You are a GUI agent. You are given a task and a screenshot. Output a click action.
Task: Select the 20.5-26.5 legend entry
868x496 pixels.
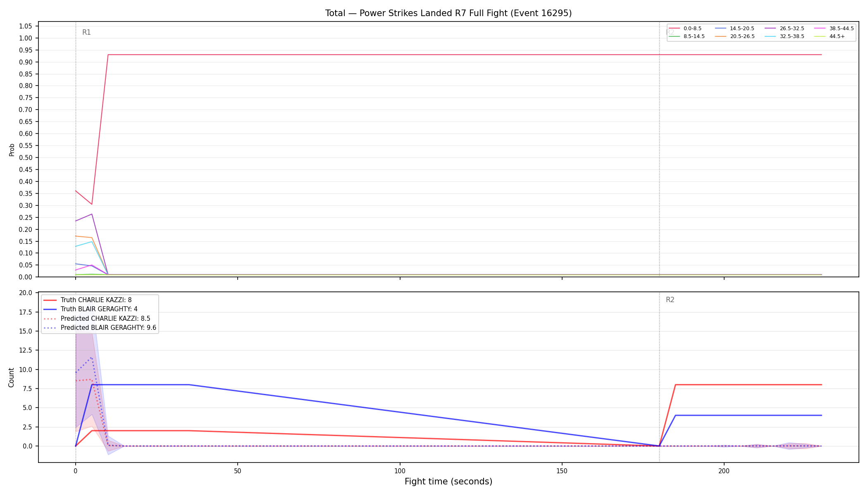[x=735, y=36]
